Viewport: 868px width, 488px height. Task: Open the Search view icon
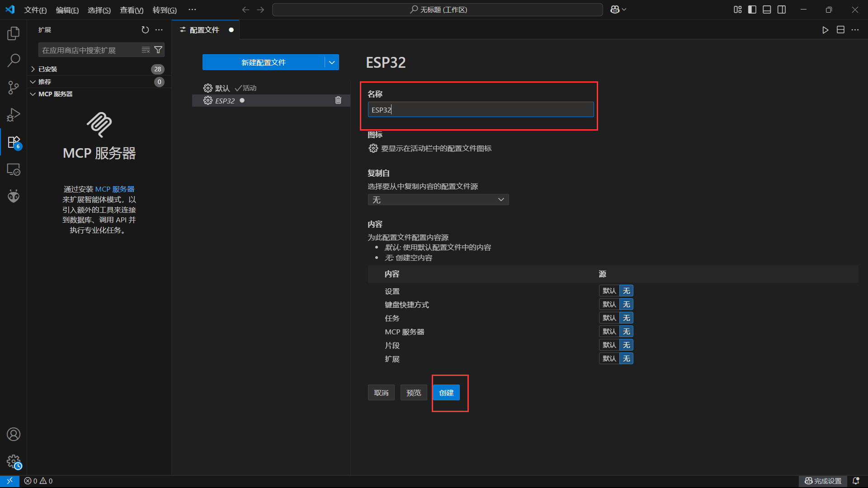[14, 60]
